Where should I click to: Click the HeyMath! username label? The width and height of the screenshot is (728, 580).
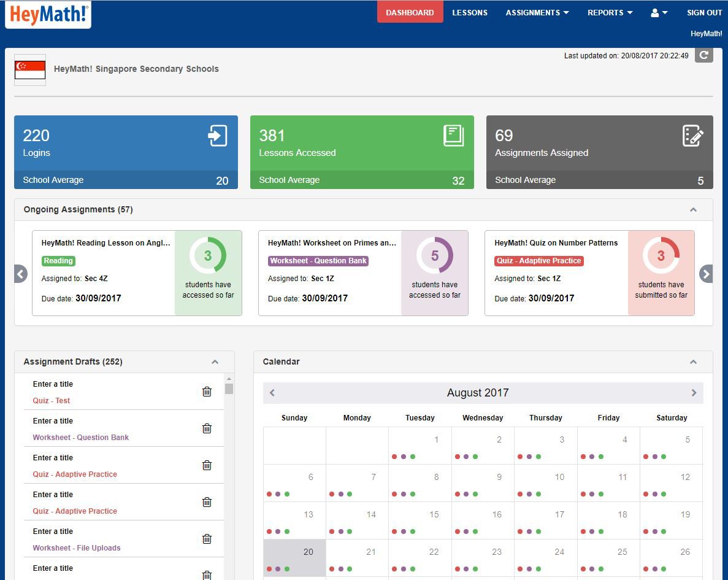(706, 34)
